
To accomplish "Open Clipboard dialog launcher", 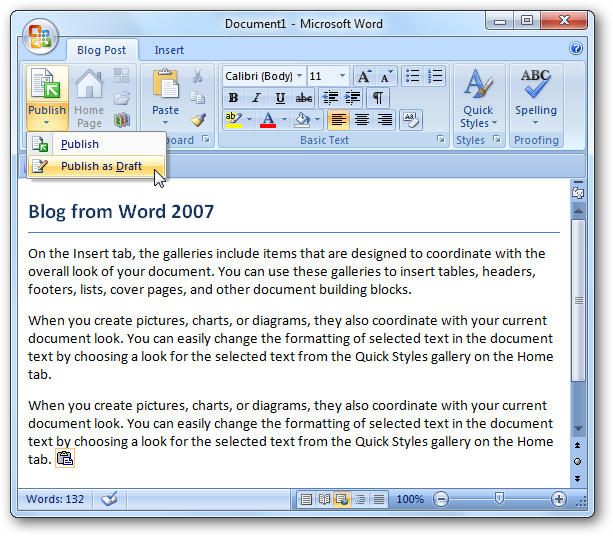I will pyautogui.click(x=206, y=139).
